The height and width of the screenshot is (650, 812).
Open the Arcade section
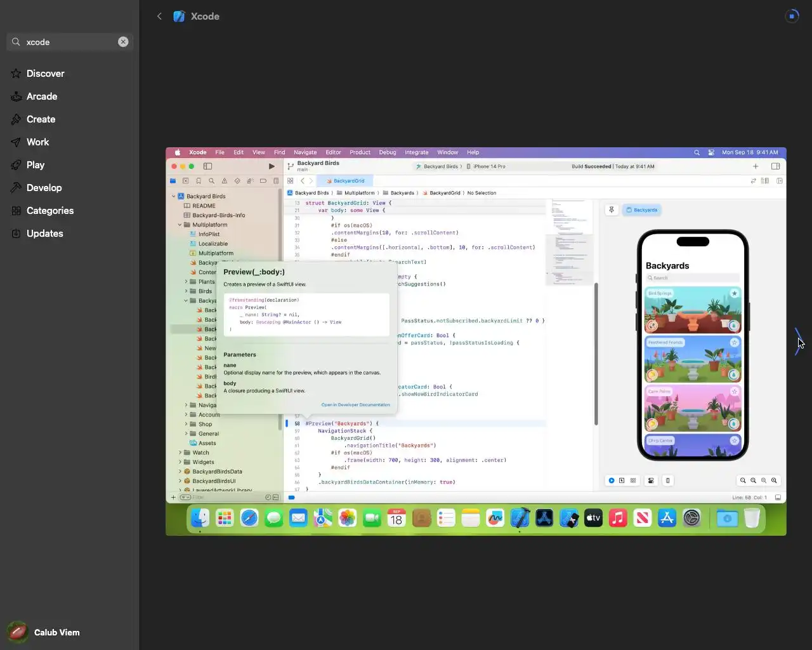[42, 96]
